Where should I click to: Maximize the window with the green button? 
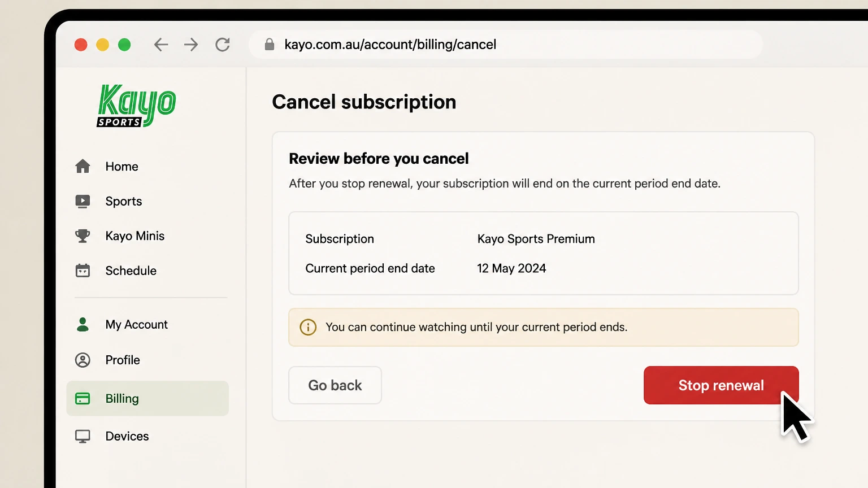(x=124, y=45)
